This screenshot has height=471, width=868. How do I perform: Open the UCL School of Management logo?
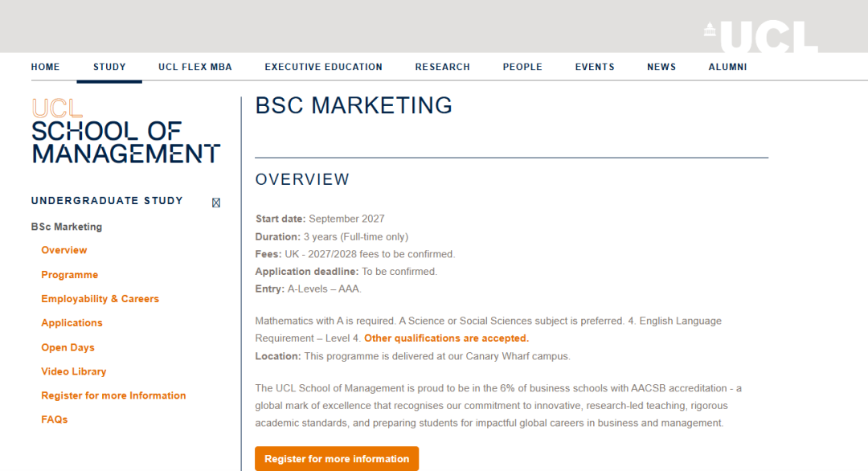click(125, 131)
